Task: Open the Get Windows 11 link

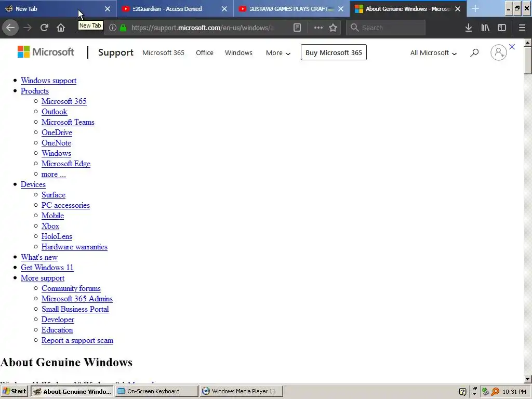Action: (x=47, y=268)
